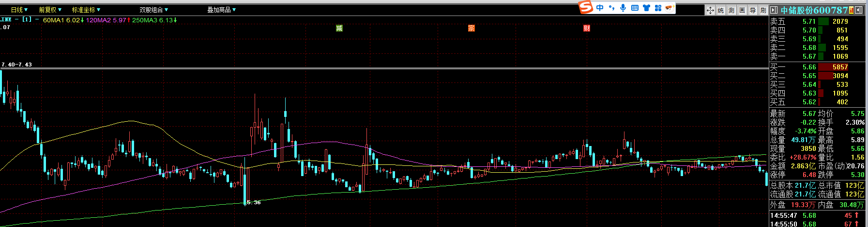Click the red 财 event marker
This screenshot has height=227, width=868.
(587, 28)
